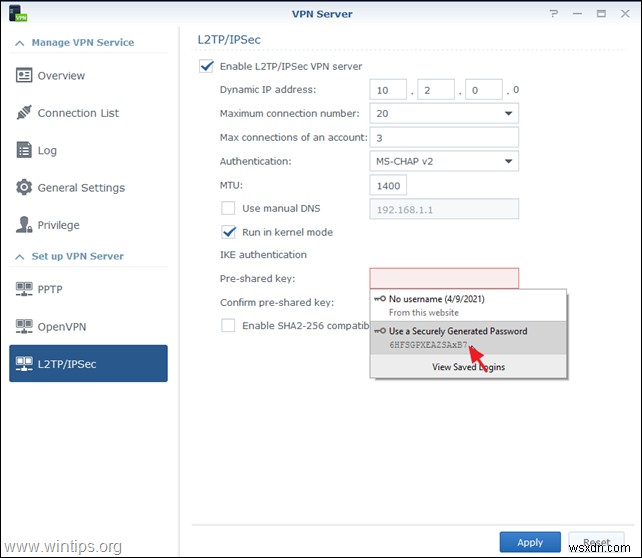Minimize the VPN Server window

[577, 14]
